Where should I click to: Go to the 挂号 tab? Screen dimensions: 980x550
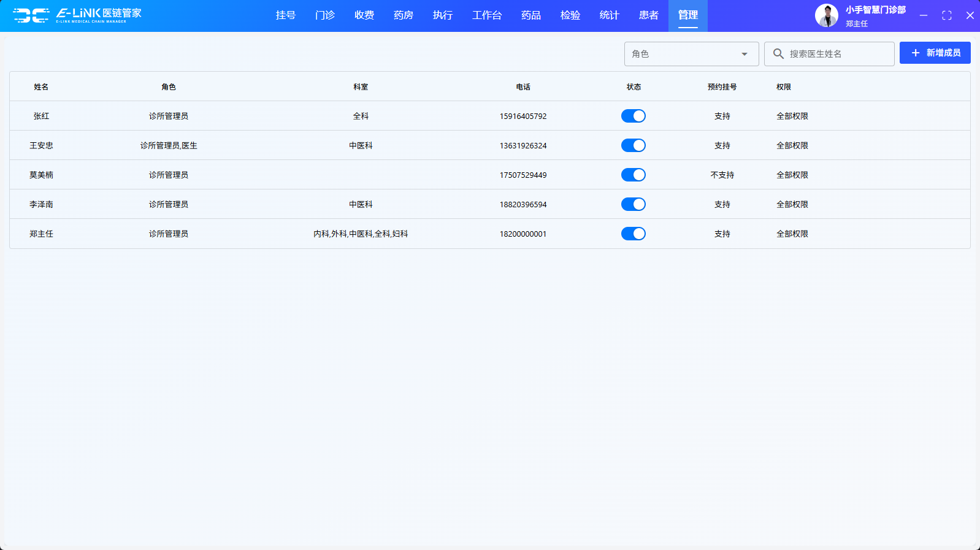coord(285,15)
